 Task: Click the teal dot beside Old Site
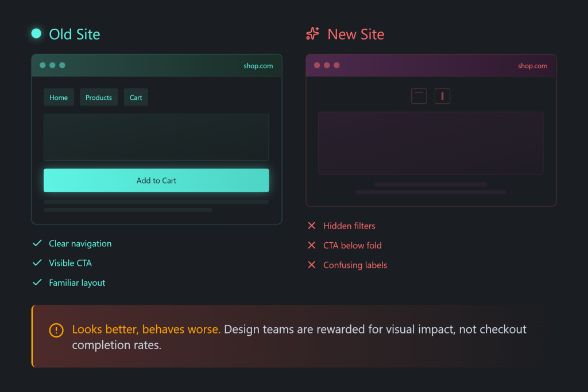36,33
